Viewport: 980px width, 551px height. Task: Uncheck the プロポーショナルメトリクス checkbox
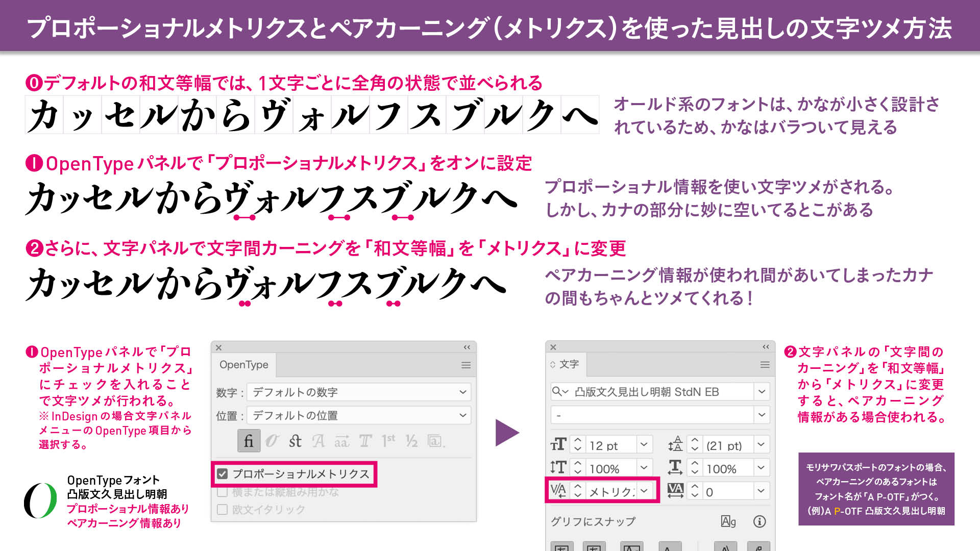point(223,474)
